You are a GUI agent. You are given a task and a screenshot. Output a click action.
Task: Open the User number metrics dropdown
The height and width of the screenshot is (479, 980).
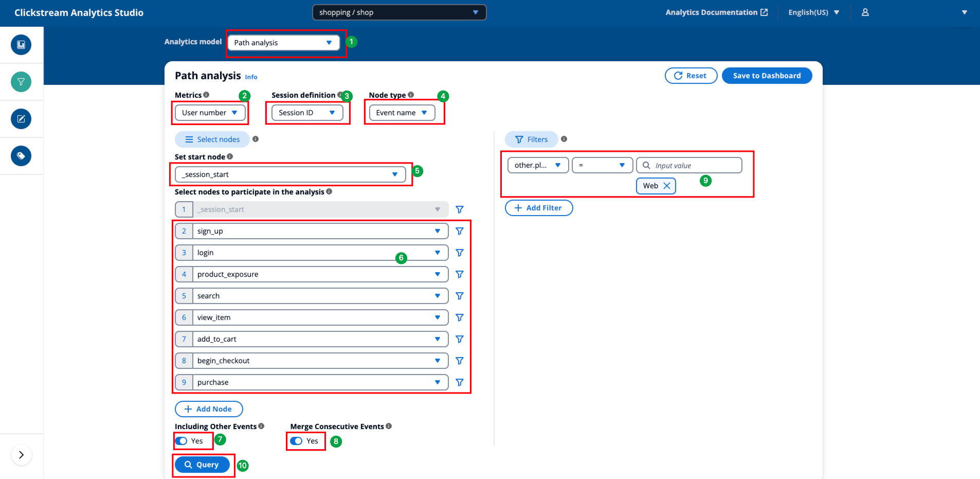(x=210, y=113)
